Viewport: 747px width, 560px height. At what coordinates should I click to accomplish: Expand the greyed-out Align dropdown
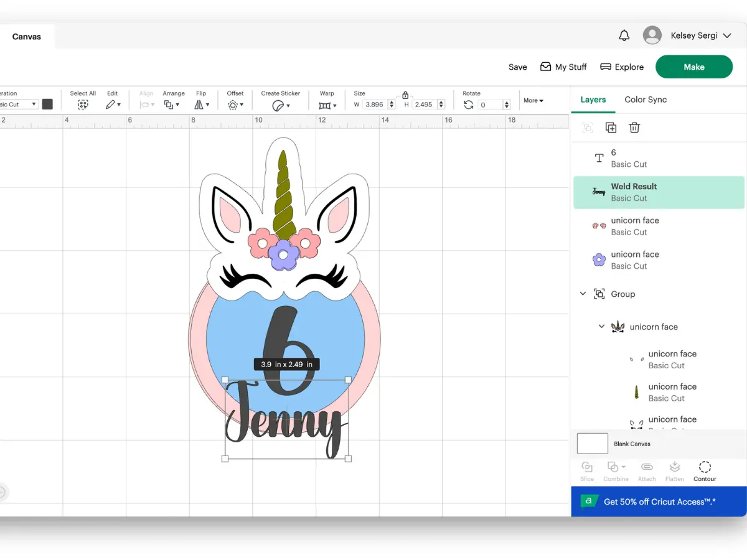[x=147, y=105]
